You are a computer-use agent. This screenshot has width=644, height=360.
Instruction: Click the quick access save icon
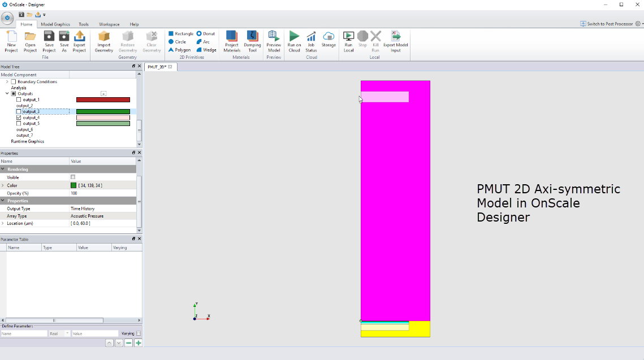[21, 15]
